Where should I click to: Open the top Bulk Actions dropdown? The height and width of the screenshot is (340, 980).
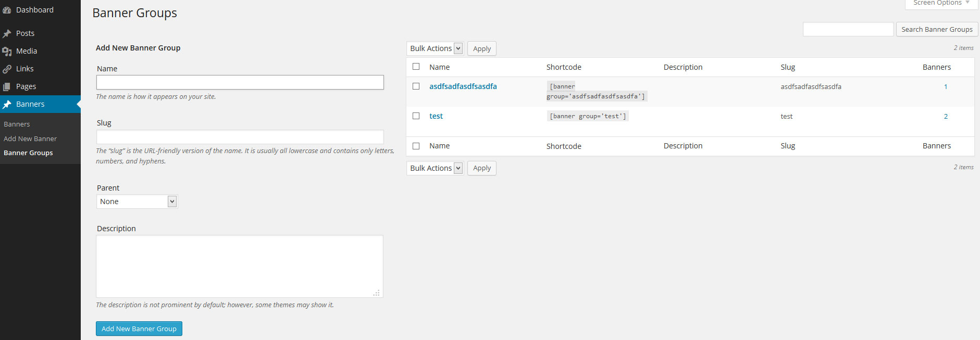point(435,48)
